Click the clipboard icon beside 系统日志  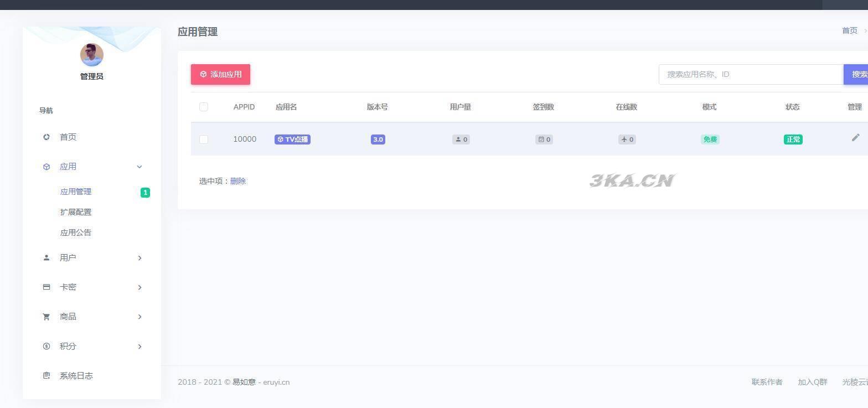46,375
